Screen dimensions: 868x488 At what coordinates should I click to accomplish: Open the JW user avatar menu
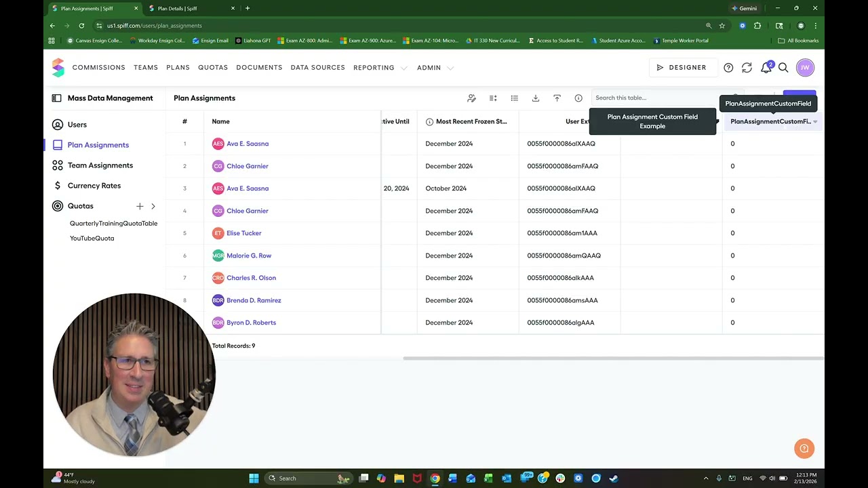[x=805, y=68]
